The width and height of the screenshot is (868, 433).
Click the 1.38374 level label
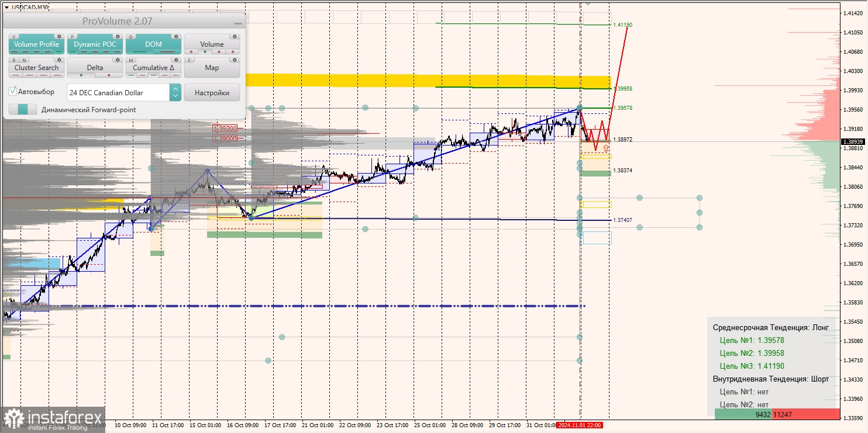622,170
